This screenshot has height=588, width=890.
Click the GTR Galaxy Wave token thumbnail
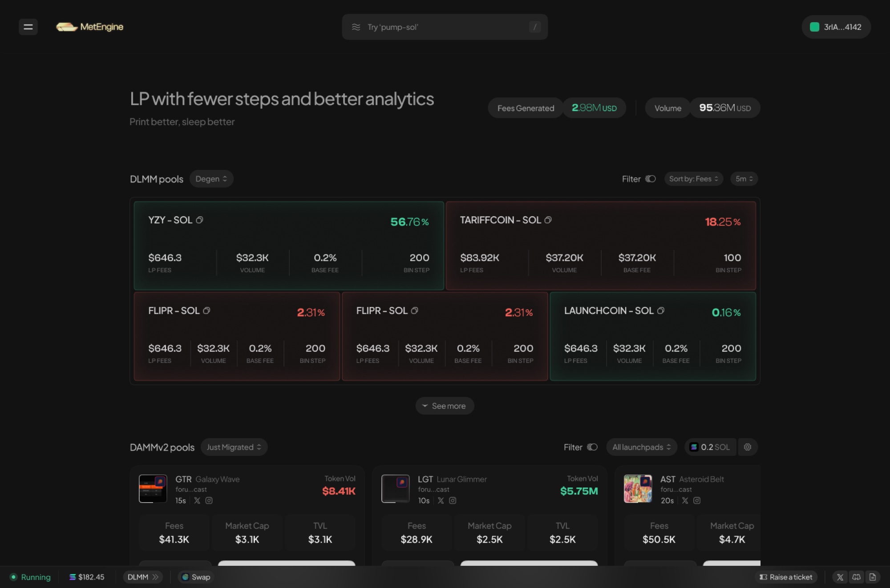point(153,488)
